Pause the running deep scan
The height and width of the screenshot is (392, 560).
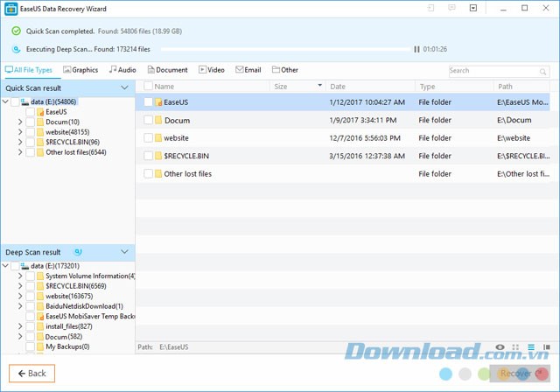(416, 49)
